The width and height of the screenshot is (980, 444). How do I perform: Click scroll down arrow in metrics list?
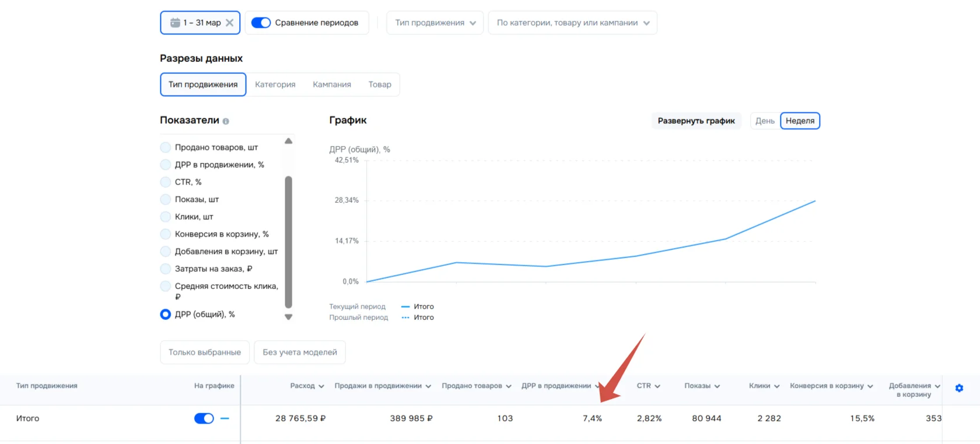coord(288,317)
